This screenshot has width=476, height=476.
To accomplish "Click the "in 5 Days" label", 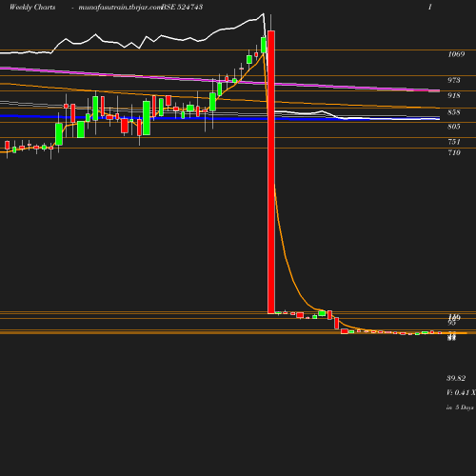I will coord(460,407).
